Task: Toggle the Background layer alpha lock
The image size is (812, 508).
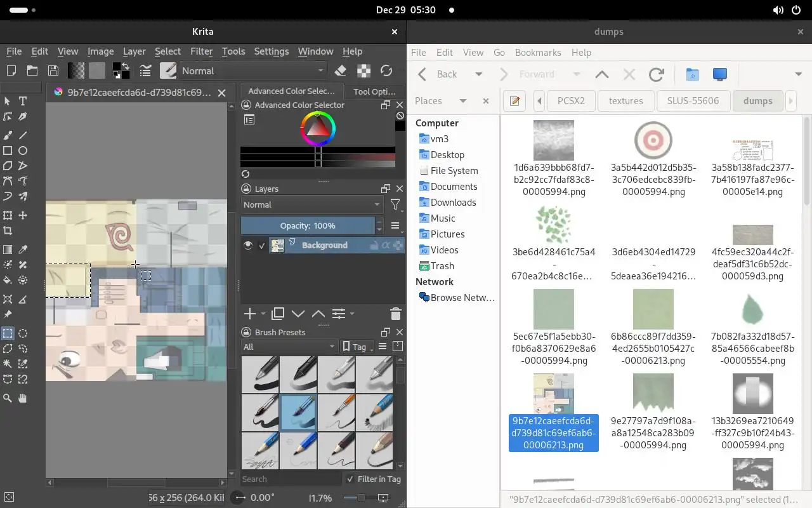Action: [398, 245]
